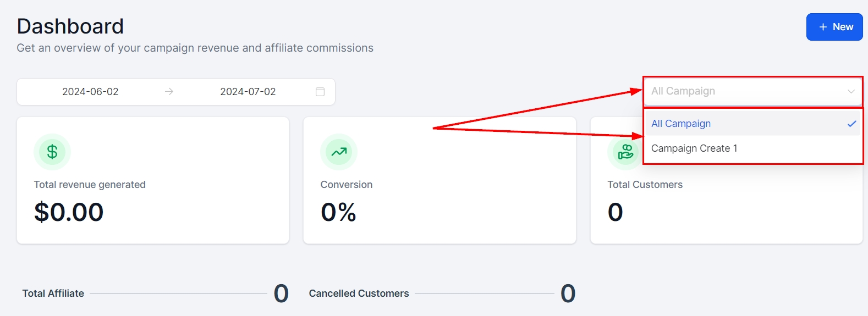Click the plus icon on New button
868x316 pixels.
(x=823, y=27)
